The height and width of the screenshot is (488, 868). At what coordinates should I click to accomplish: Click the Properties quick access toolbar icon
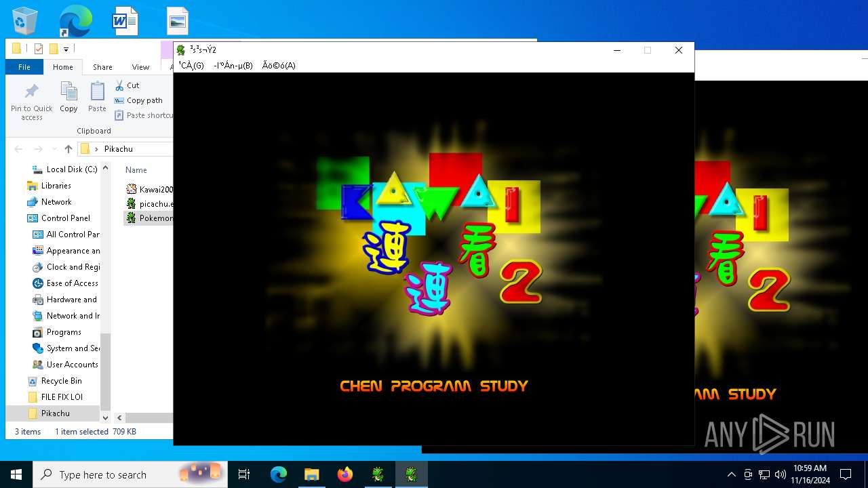tap(39, 49)
